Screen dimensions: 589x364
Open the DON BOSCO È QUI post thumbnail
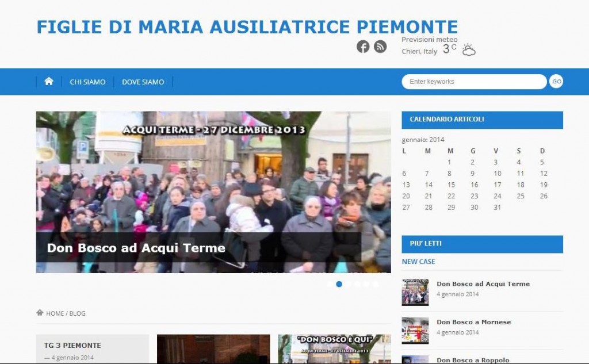point(334,349)
